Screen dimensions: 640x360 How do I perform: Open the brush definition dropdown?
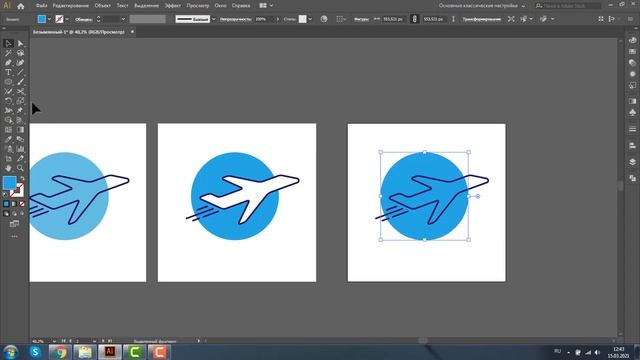(213, 19)
